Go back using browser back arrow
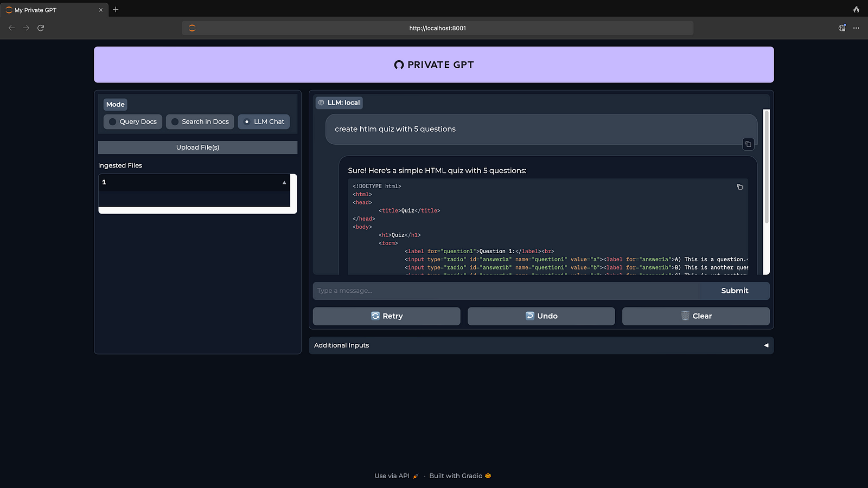Viewport: 868px width, 488px height. coord(11,28)
